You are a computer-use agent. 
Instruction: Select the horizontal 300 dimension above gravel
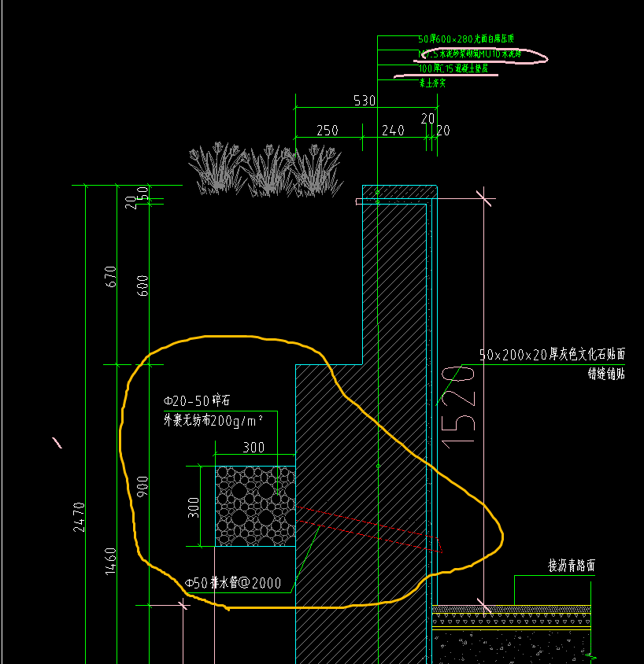pos(254,447)
